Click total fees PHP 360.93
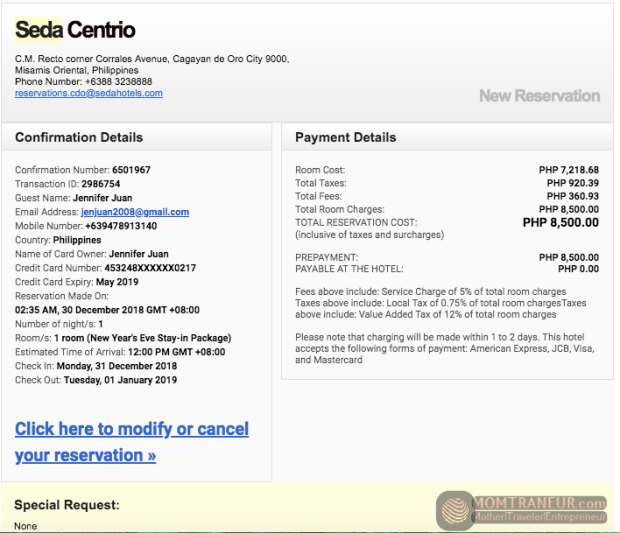 point(573,196)
